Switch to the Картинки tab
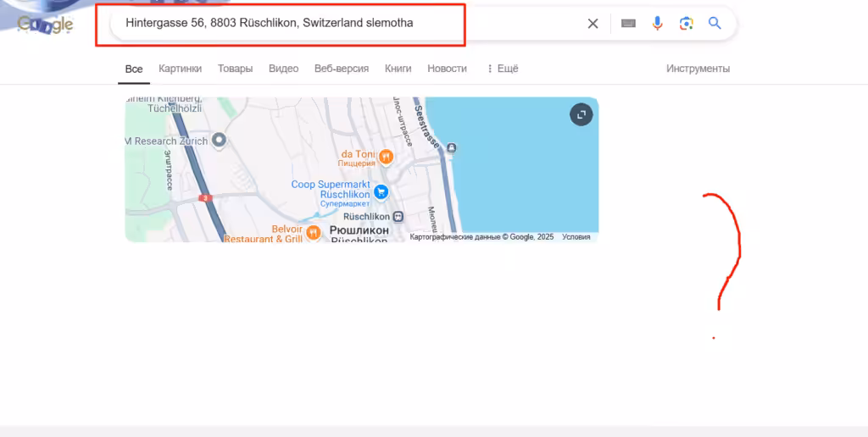 point(180,69)
